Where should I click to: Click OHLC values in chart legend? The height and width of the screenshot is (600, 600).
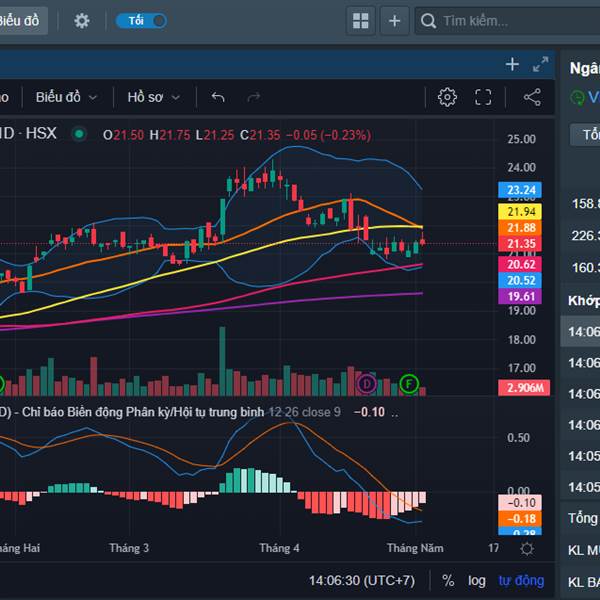tap(237, 135)
